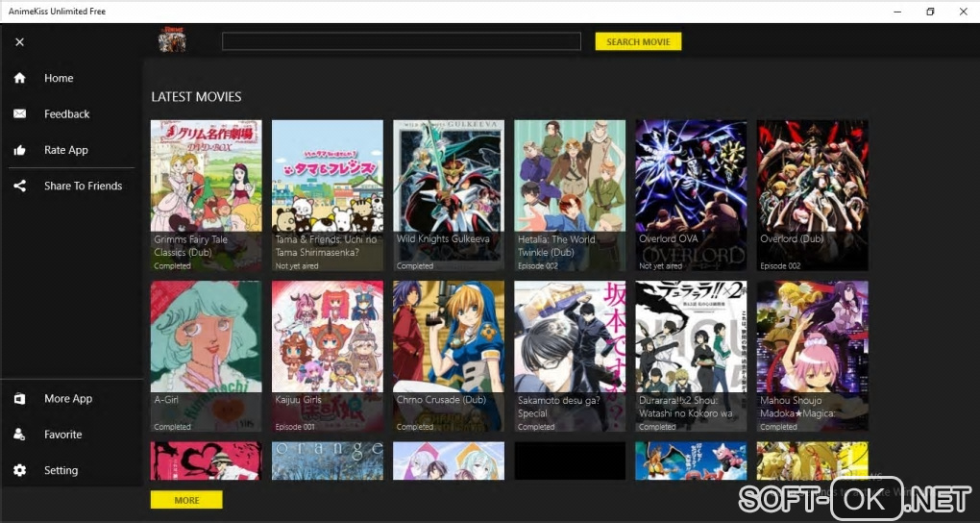Open Mahou Shoujo Madoka Magica poster
The width and height of the screenshot is (980, 523).
pos(813,356)
